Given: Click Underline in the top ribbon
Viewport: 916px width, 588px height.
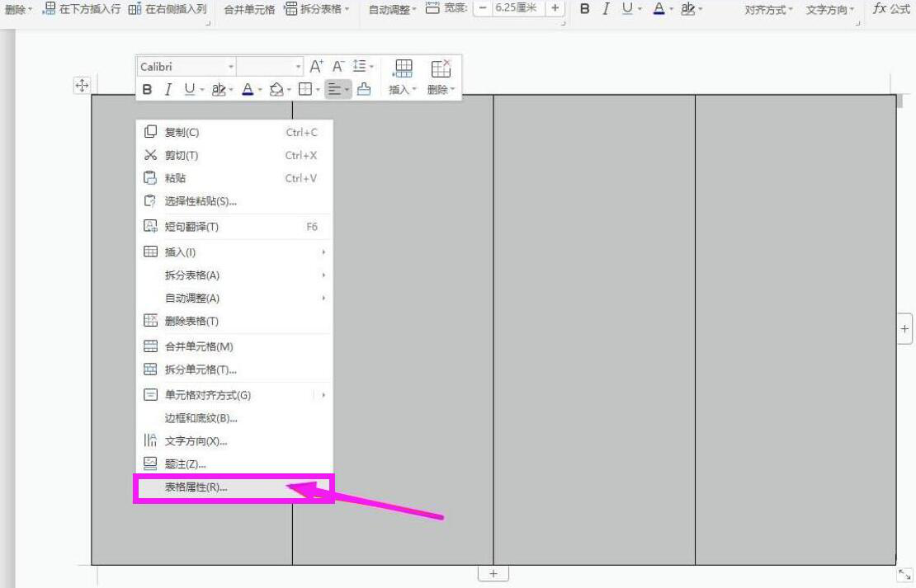Looking at the screenshot, I should pos(627,8).
